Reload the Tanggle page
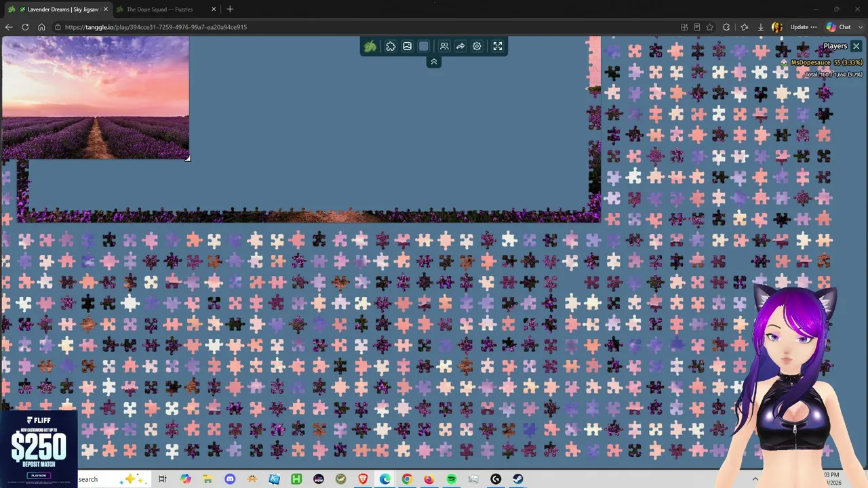 (x=25, y=27)
